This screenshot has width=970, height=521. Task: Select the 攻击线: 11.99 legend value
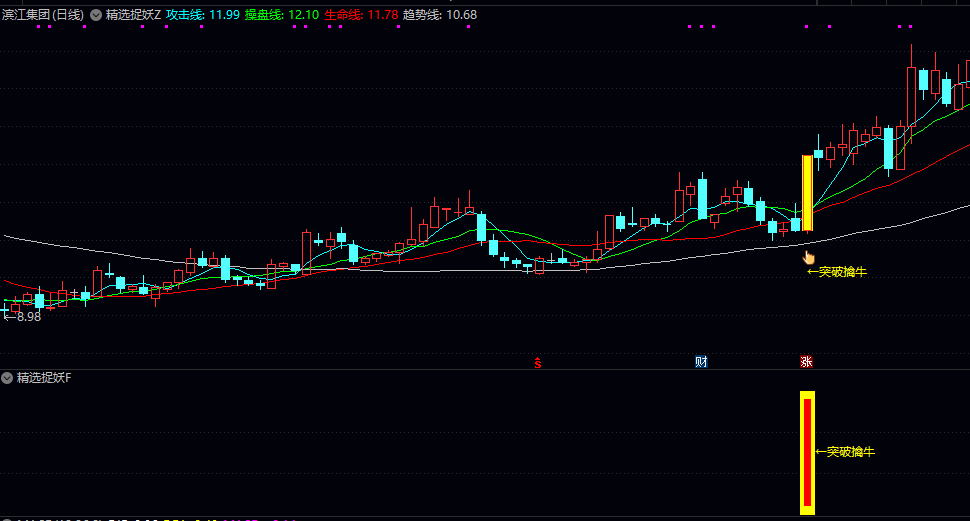coord(202,15)
